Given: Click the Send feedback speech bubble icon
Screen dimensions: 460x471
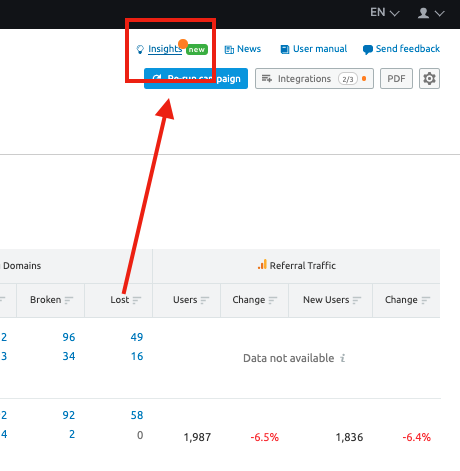Looking at the screenshot, I should pos(367,50).
